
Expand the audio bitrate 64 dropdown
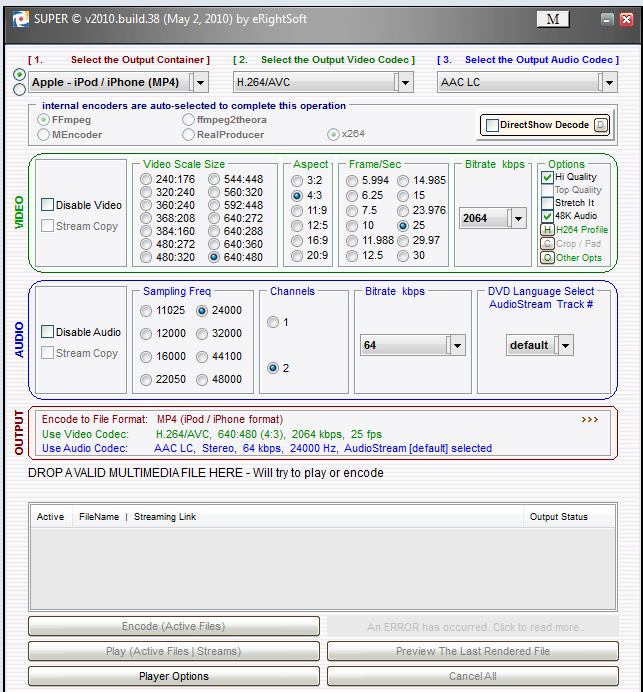pos(457,346)
